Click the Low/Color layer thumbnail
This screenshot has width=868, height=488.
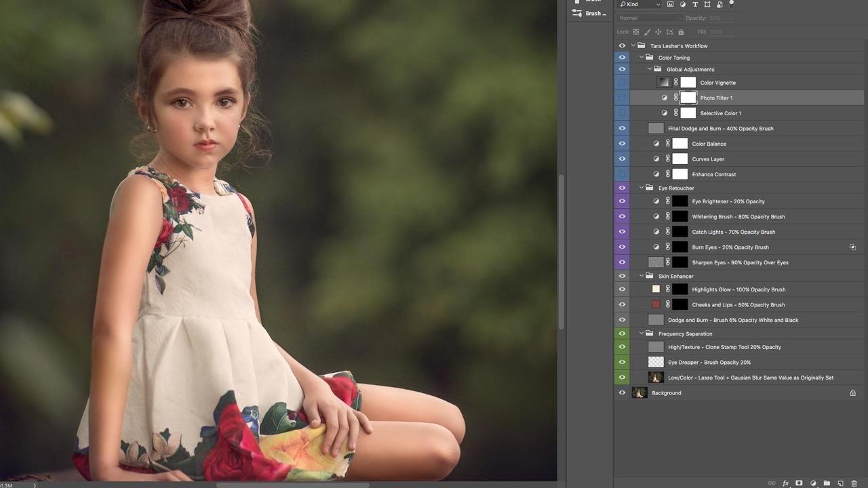click(656, 378)
